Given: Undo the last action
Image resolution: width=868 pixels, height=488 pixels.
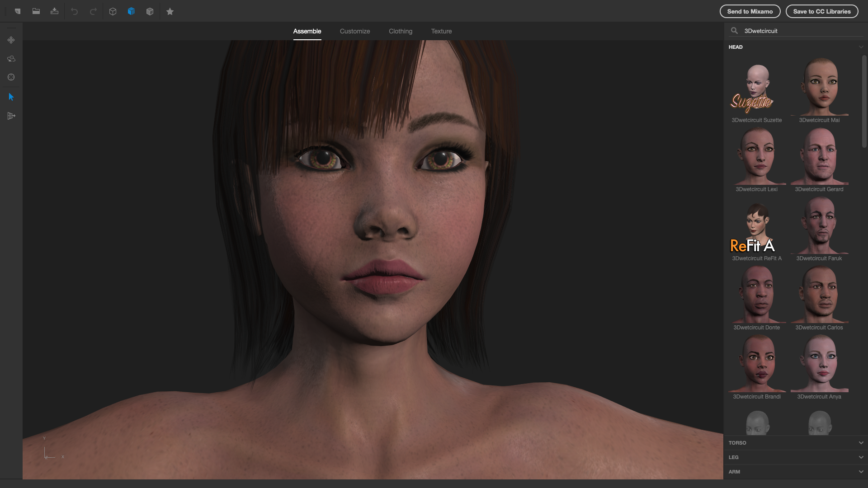Looking at the screenshot, I should 75,11.
